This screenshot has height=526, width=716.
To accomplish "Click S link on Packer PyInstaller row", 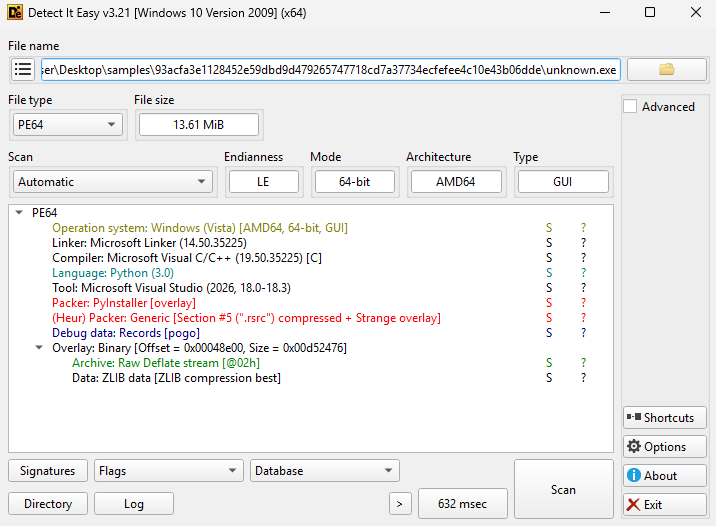I will [549, 303].
